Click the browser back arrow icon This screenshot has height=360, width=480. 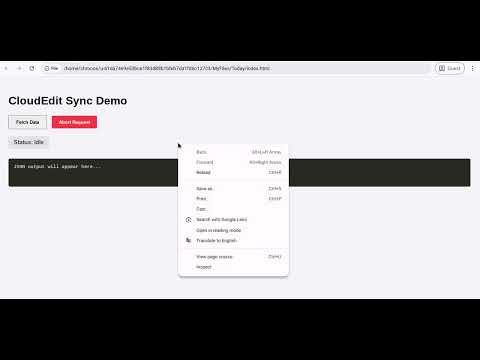coord(6,68)
